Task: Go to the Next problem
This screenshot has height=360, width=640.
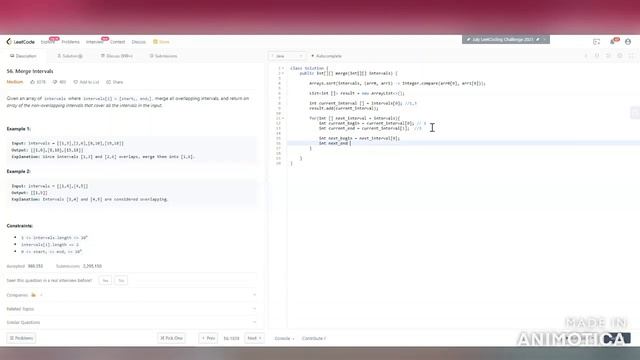Action: 254,338
